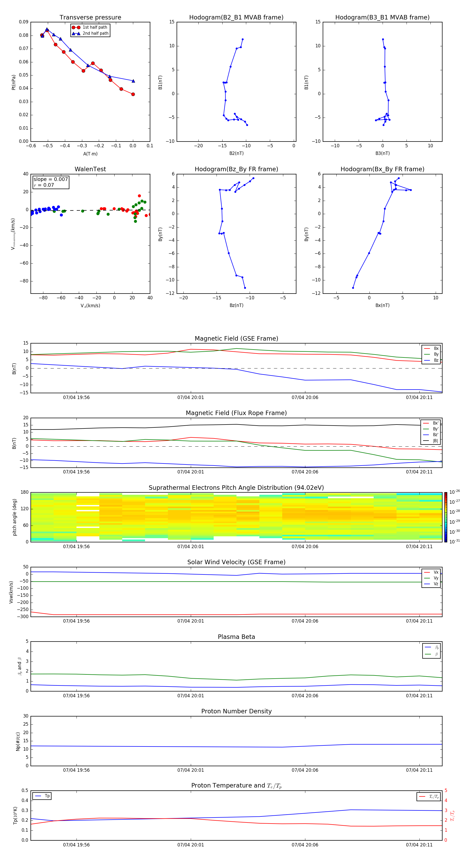Click 'pitch angle (deg)' y-axis label
Viewport: 473px width, 868px height.
[14, 517]
